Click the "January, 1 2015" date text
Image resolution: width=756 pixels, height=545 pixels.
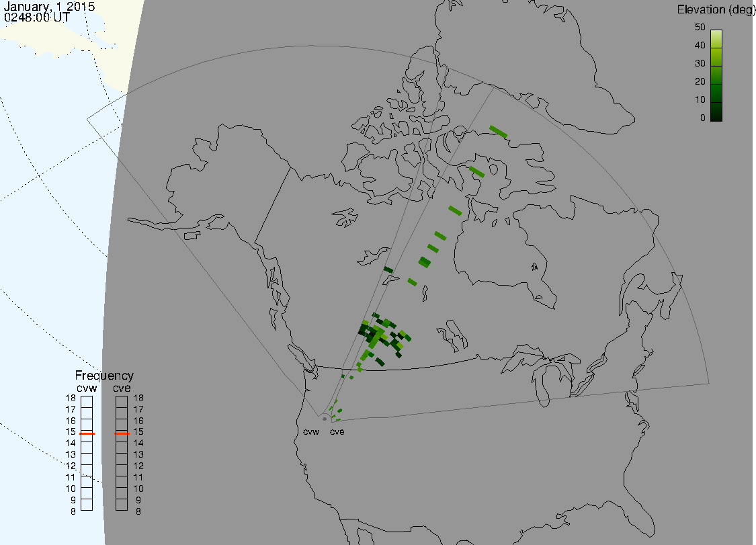coord(49,7)
